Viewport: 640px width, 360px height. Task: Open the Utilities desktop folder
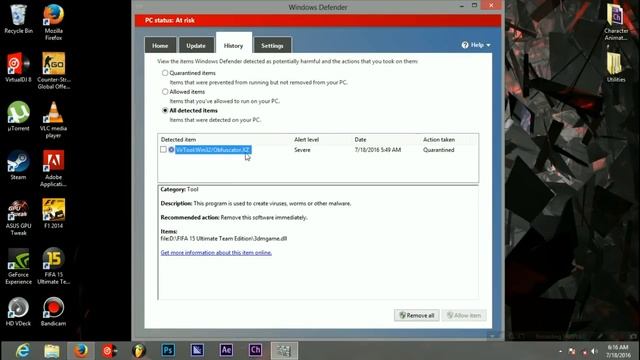pyautogui.click(x=616, y=67)
